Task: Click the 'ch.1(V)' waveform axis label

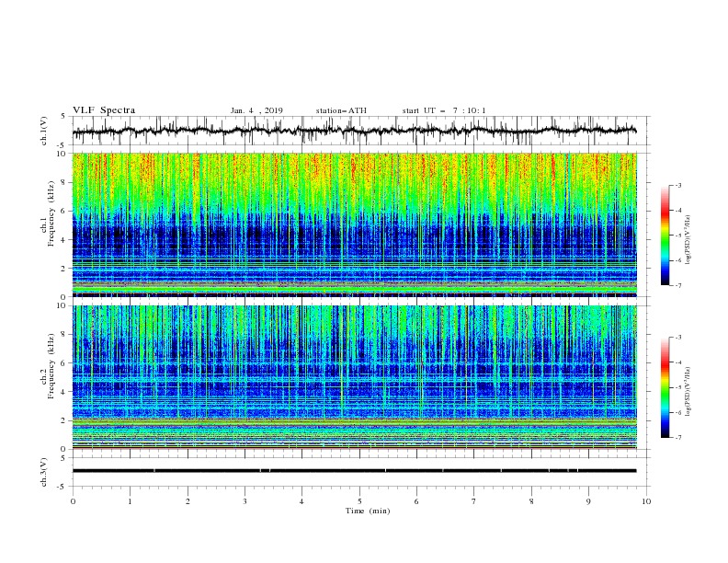Action: [44, 131]
